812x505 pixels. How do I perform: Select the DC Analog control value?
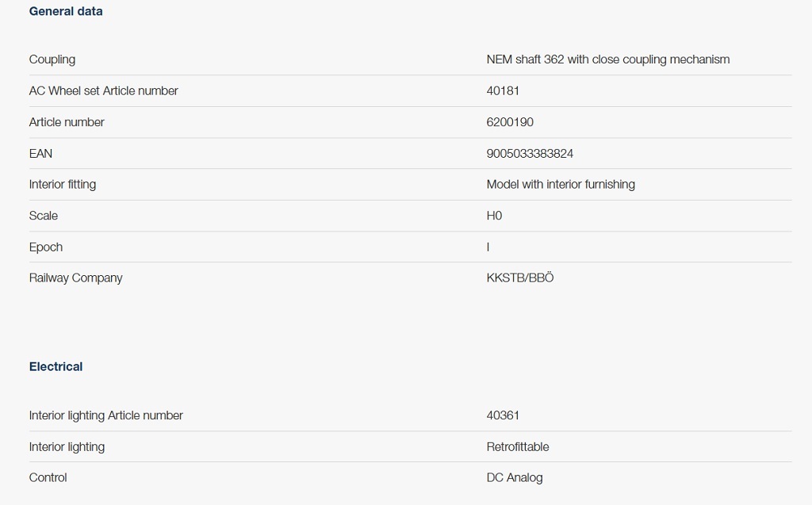click(515, 477)
